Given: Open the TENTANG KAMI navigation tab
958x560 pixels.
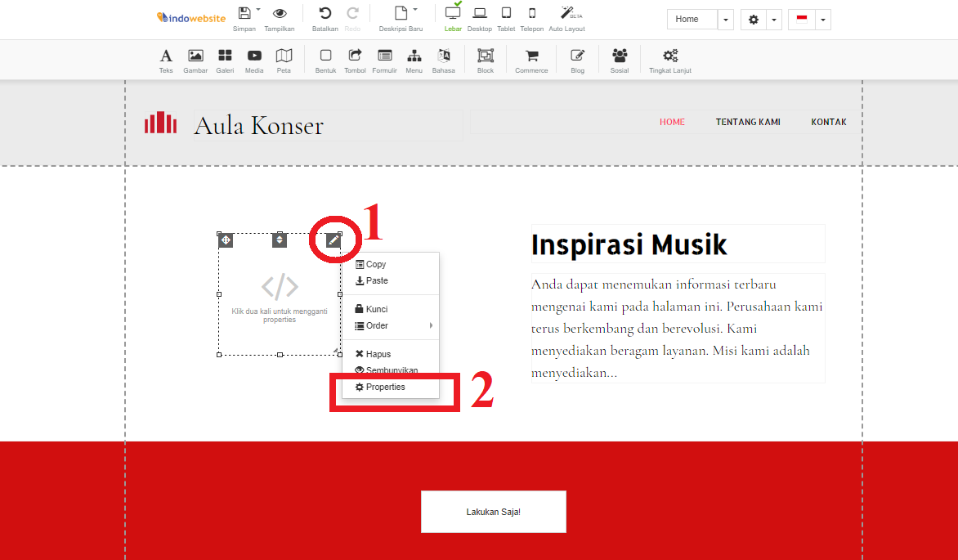Looking at the screenshot, I should point(748,121).
